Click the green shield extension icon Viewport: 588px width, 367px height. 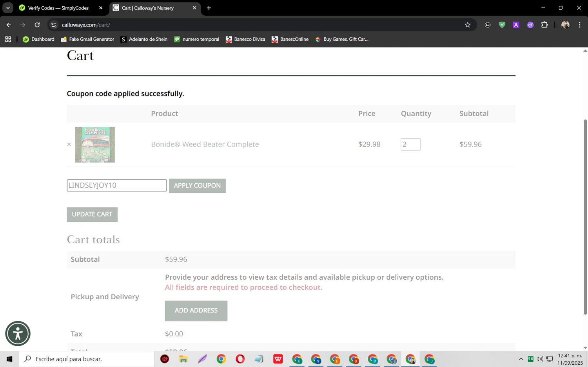point(502,25)
